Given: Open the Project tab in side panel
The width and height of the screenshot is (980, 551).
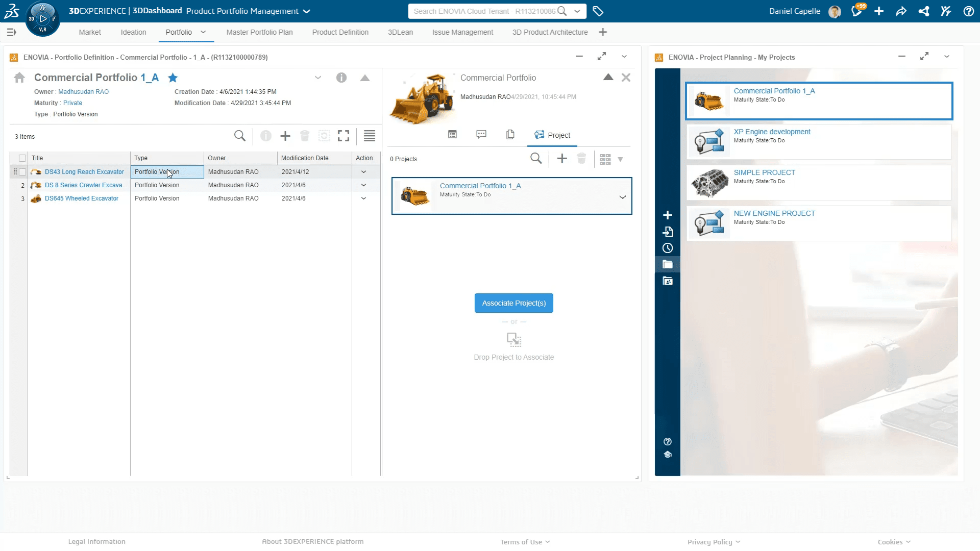Looking at the screenshot, I should click(552, 135).
